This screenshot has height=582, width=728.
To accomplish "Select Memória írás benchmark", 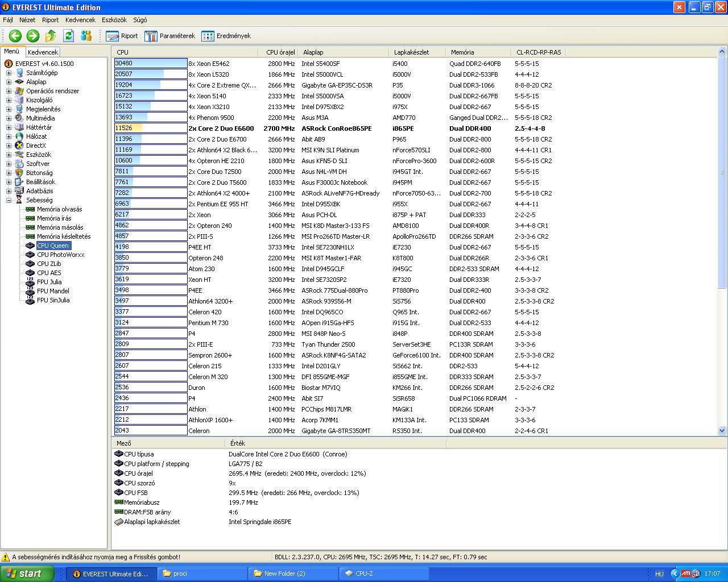I will pyautogui.click(x=54, y=218).
